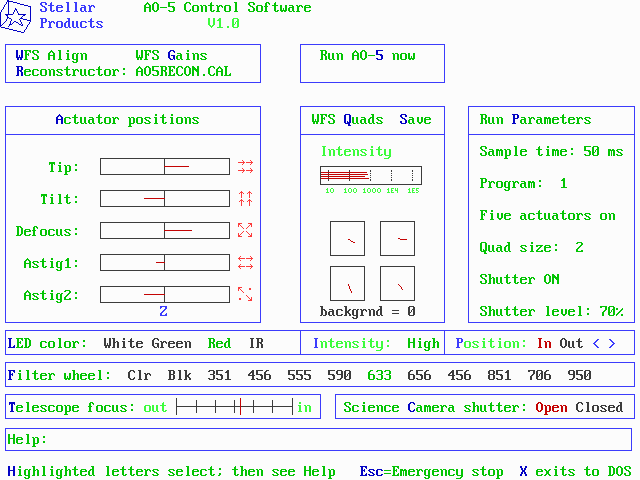Viewport: 640px width, 480px height.
Task: Select the Blk filter wheel position
Action: point(179,375)
